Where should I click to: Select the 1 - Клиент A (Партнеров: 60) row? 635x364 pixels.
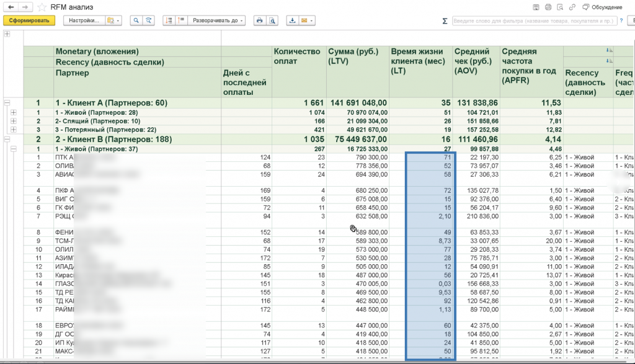[112, 103]
